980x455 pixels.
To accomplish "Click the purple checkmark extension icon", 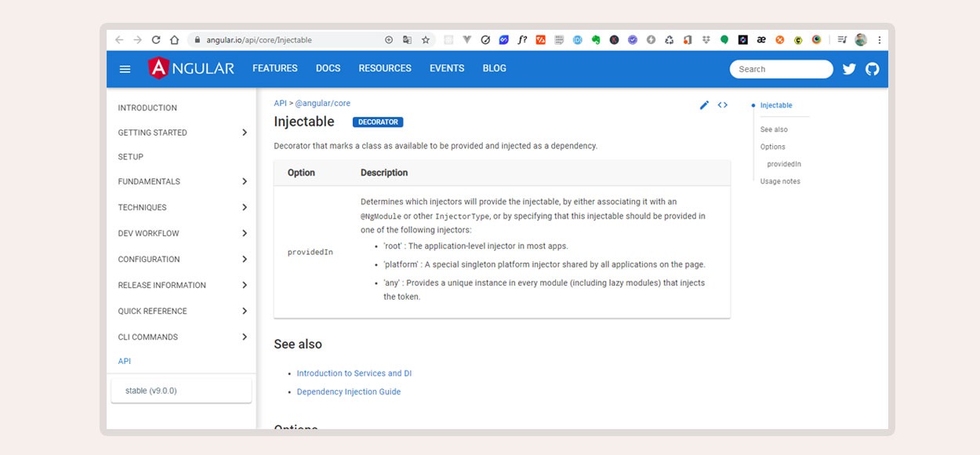I will pyautogui.click(x=633, y=39).
